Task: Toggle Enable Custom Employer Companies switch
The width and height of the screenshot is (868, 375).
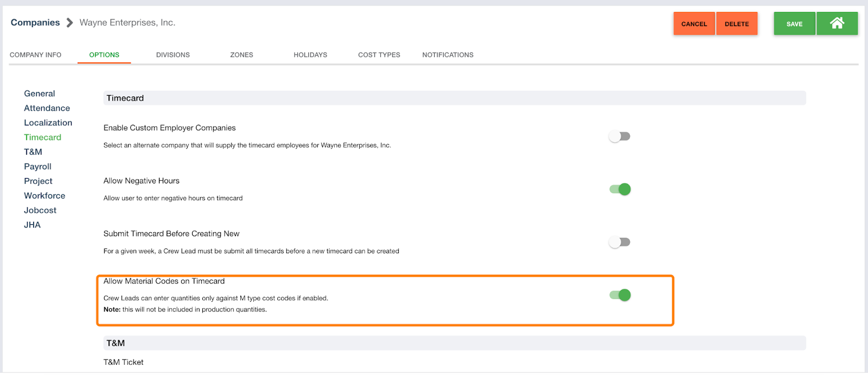Action: tap(620, 136)
